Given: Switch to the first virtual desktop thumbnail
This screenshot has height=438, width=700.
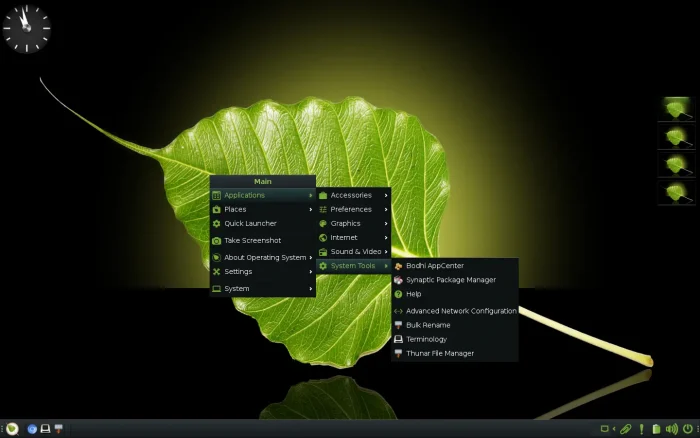Looking at the screenshot, I should pos(677,108).
